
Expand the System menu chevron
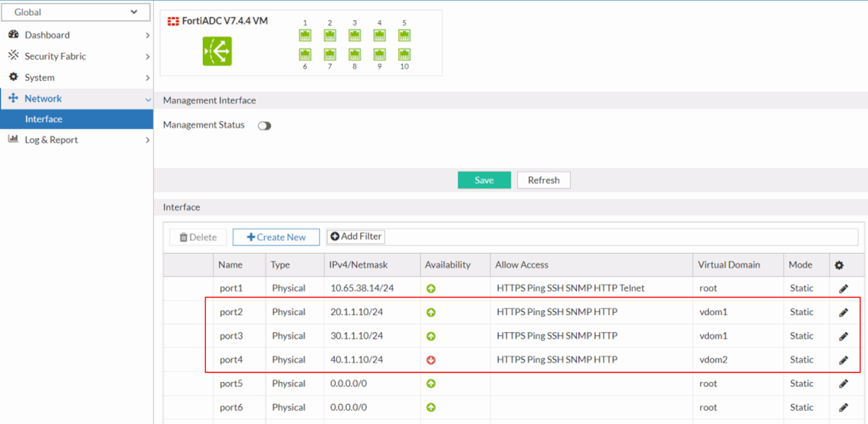coord(148,77)
